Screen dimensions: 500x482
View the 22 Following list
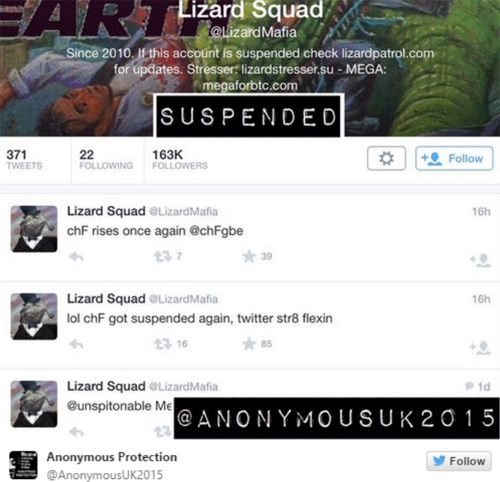point(106,160)
